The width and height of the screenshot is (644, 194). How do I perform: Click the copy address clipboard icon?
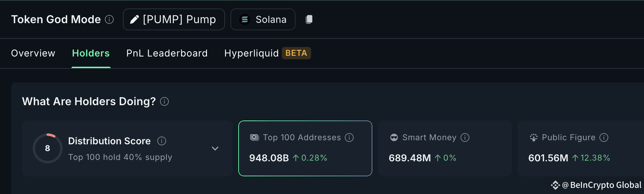click(309, 19)
